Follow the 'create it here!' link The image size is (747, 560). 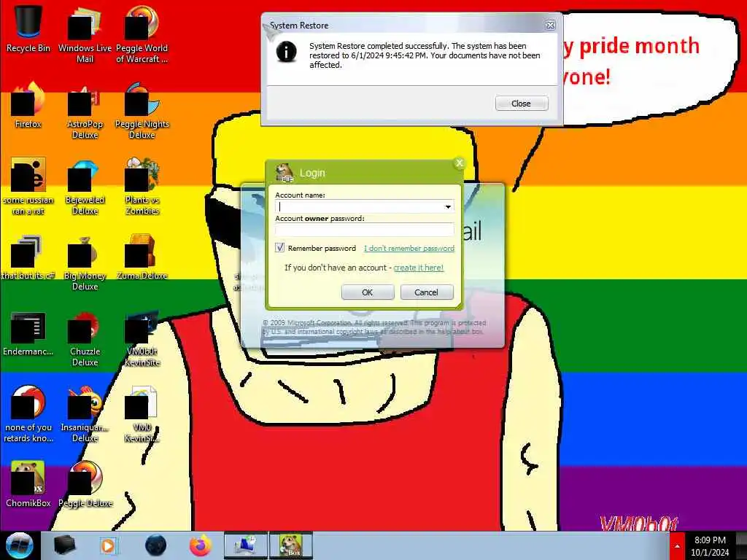point(418,268)
